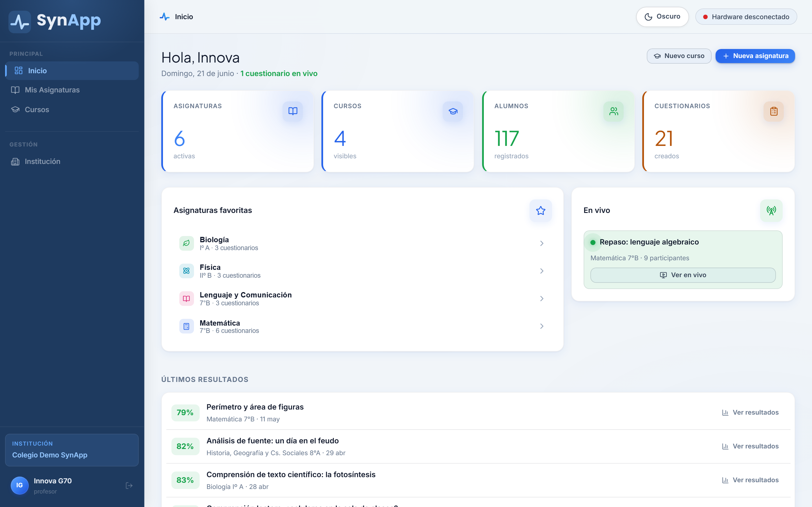
Task: Click the graduation cap icon on Cursos card
Action: point(453,111)
